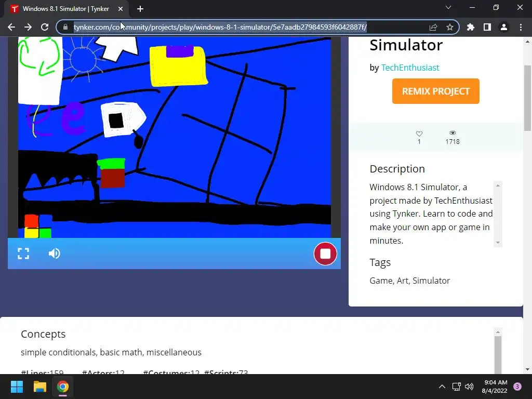Image resolution: width=532 pixels, height=399 pixels.
Task: Reload the page with the refresh icon
Action: [45, 27]
